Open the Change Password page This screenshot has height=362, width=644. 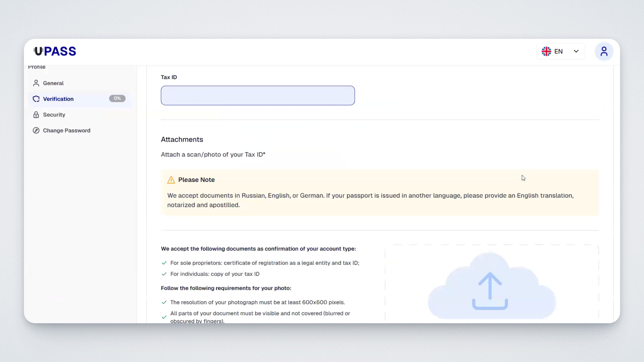66,130
